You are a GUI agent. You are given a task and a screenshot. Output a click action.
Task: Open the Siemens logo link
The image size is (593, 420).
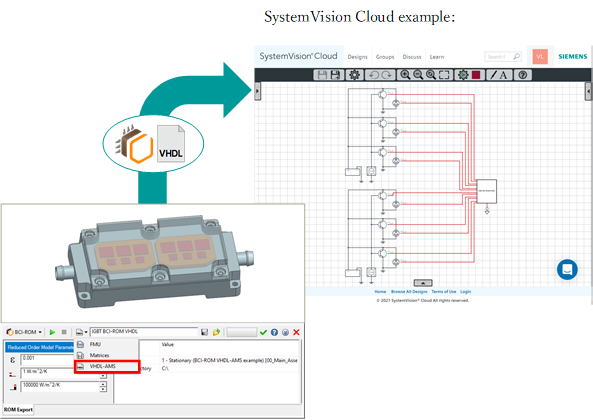pyautogui.click(x=573, y=56)
